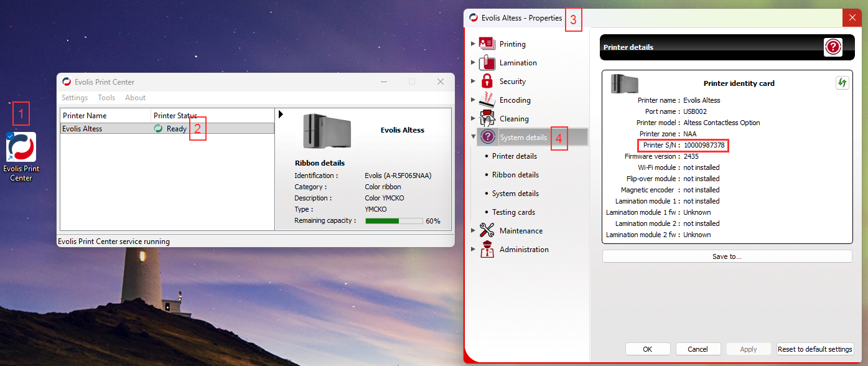868x366 pixels.
Task: Click the Administration category icon
Action: pos(487,250)
